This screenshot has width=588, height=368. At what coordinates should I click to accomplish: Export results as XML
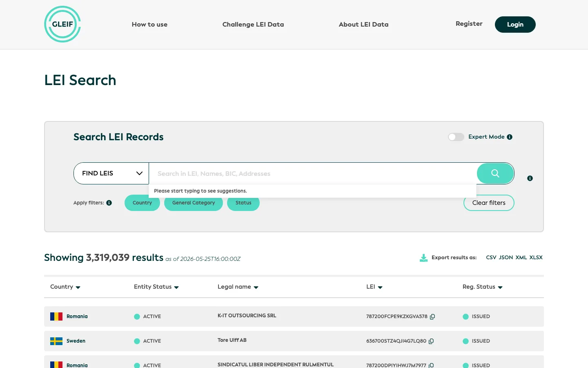coord(521,258)
